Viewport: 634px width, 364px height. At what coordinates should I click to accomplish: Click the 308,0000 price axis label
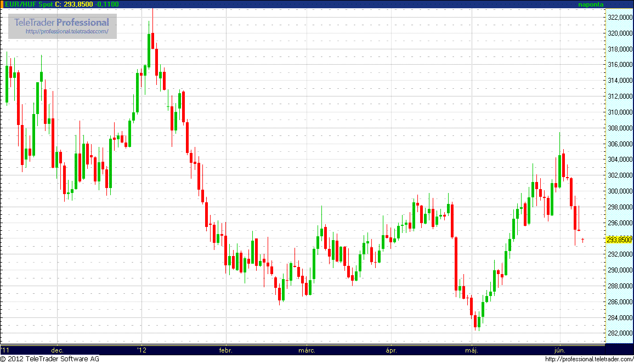tap(620, 128)
